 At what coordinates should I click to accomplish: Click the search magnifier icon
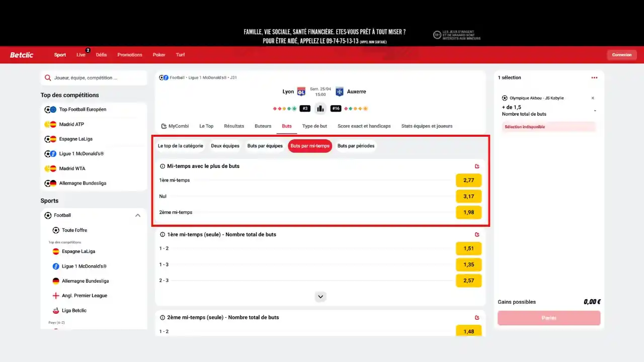coord(48,78)
